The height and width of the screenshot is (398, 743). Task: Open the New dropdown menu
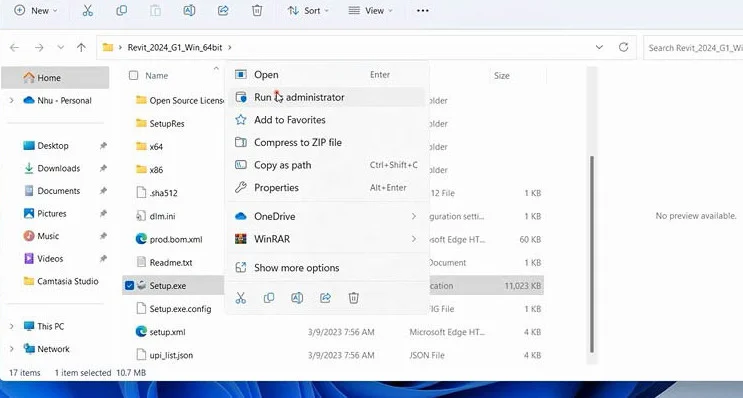point(36,10)
